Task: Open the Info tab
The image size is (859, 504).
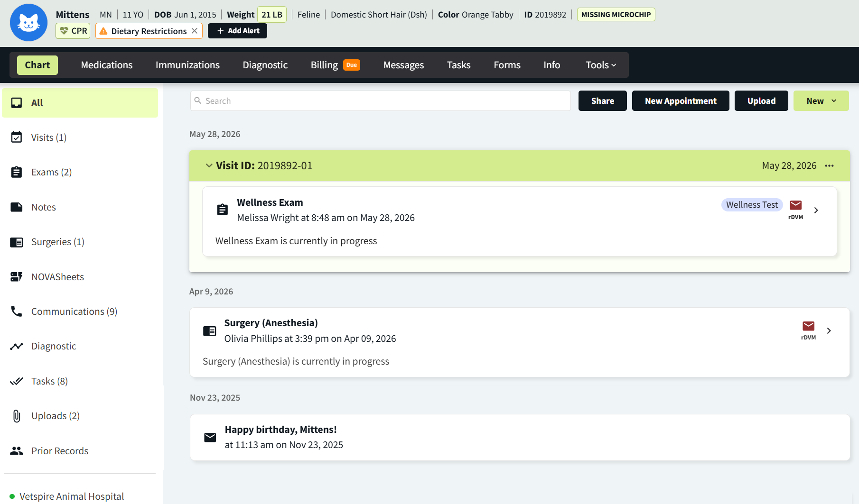Action: (551, 65)
